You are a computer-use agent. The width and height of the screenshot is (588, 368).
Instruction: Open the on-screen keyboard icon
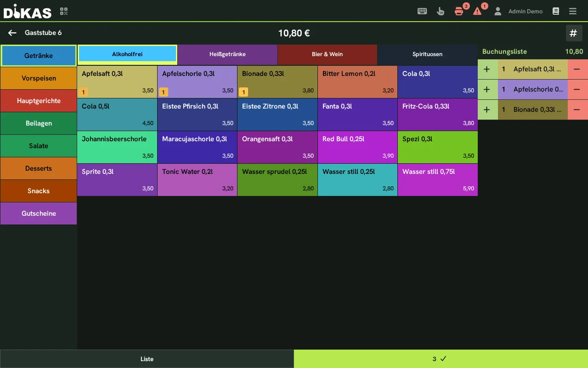pyautogui.click(x=422, y=11)
